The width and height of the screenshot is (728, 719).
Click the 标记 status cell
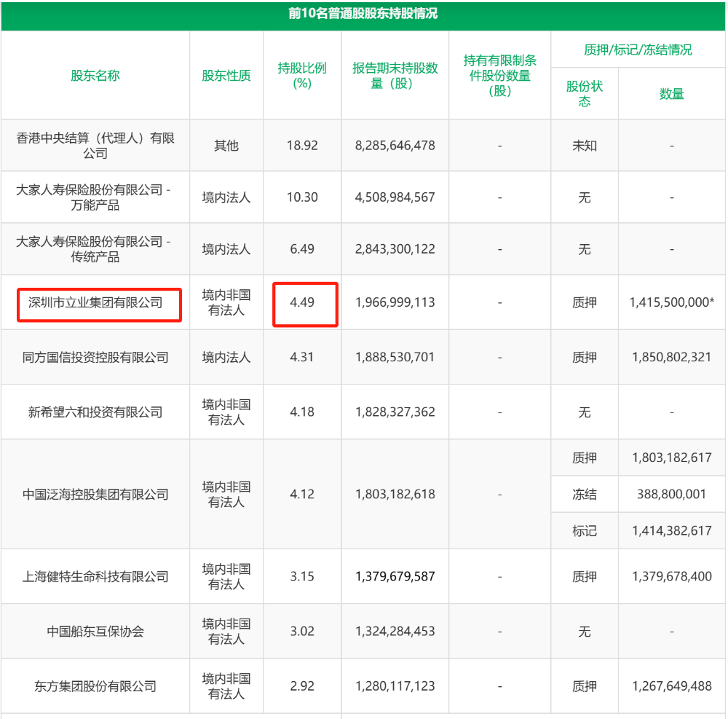click(585, 531)
